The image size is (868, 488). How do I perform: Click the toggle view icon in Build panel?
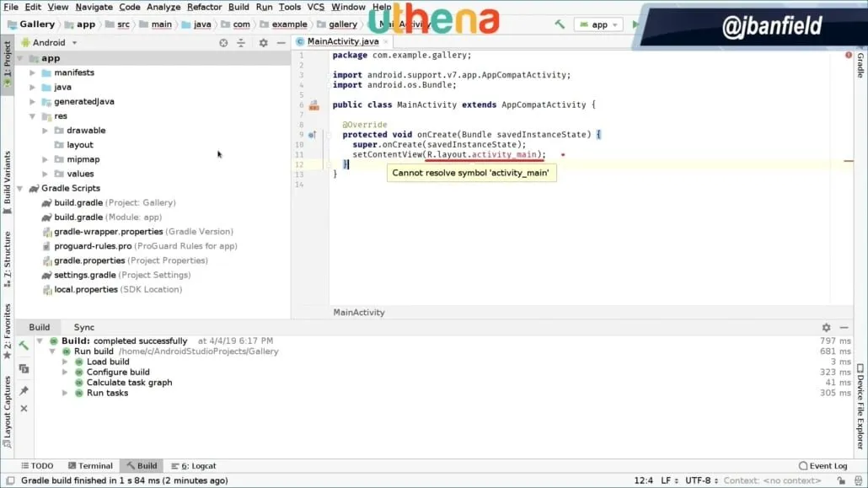pyautogui.click(x=24, y=368)
